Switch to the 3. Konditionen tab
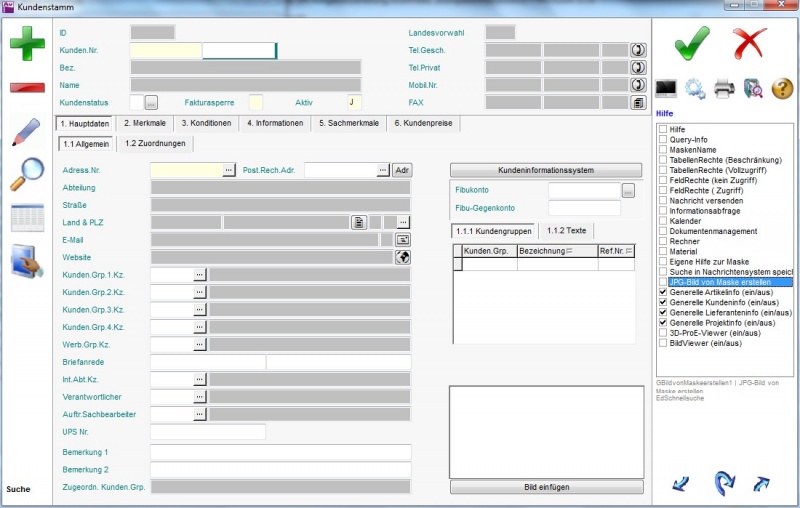Screen dimensions: 800x508 (205, 123)
